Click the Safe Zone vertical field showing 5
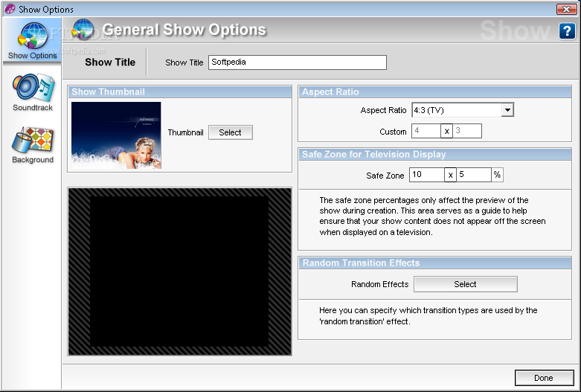Viewport: 581px width, 392px height. (x=475, y=175)
